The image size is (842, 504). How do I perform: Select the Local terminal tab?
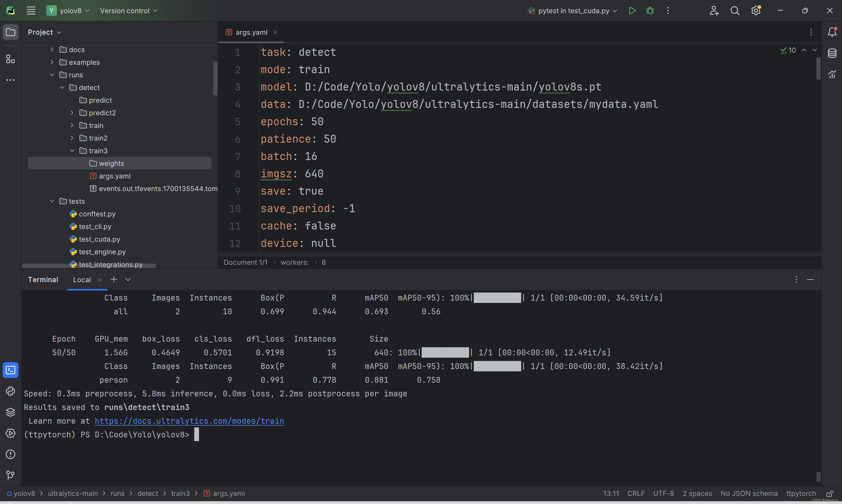pyautogui.click(x=82, y=280)
